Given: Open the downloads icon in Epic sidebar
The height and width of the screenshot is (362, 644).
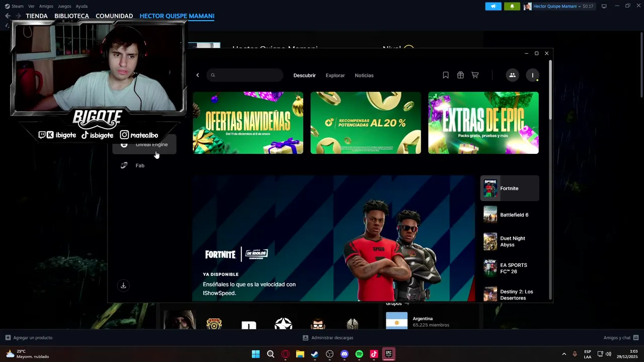Looking at the screenshot, I should [x=123, y=286].
